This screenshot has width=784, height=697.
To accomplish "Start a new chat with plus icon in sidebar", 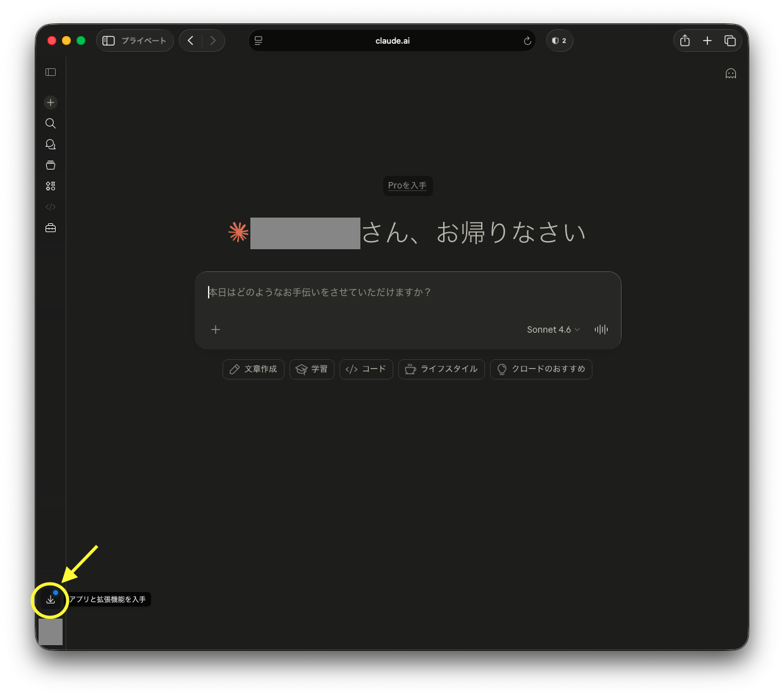I will tap(51, 102).
